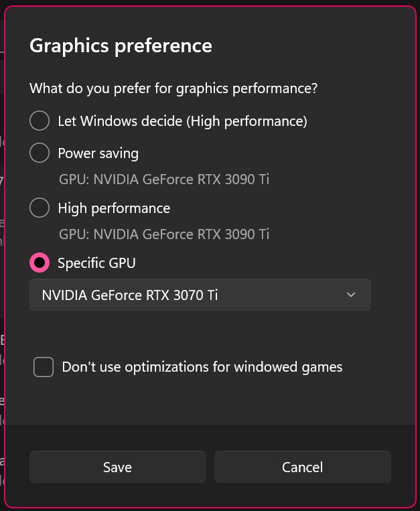The height and width of the screenshot is (511, 420).
Task: Cancel the Graphics preference dialog
Action: (302, 467)
